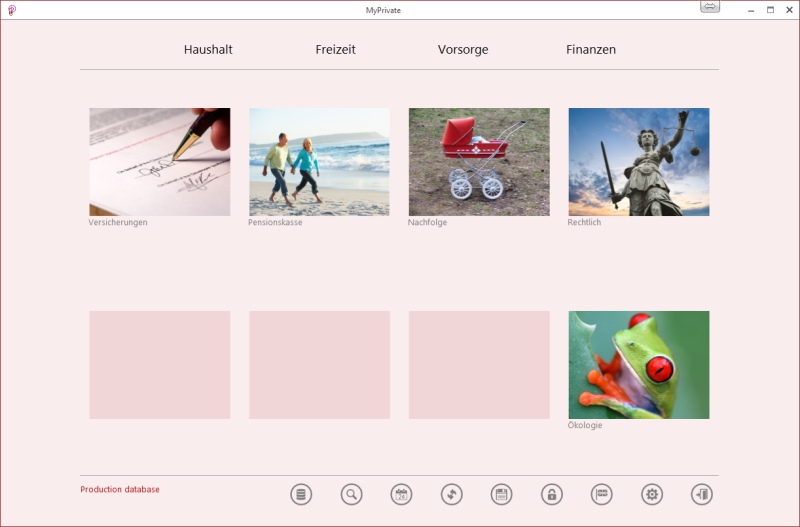Select the Nachfolge baby carriage tile
Screen dimensions: 800x527
click(479, 162)
